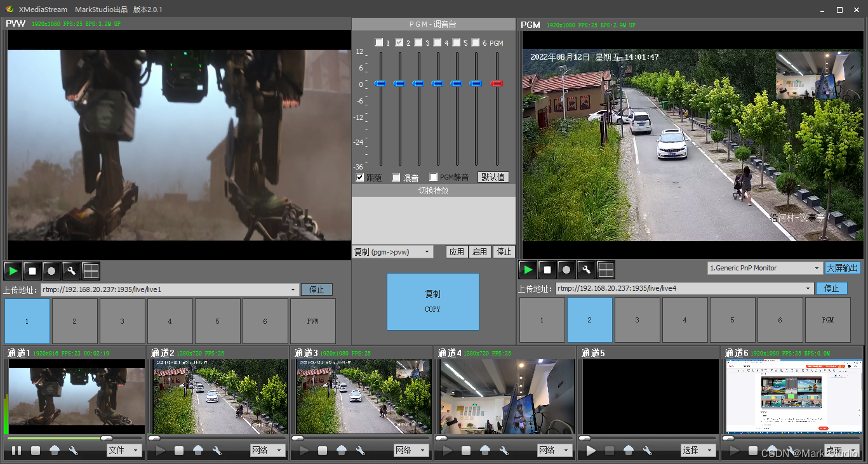Select PGM source button 5
Screen dimensions: 868x464
[x=733, y=320]
